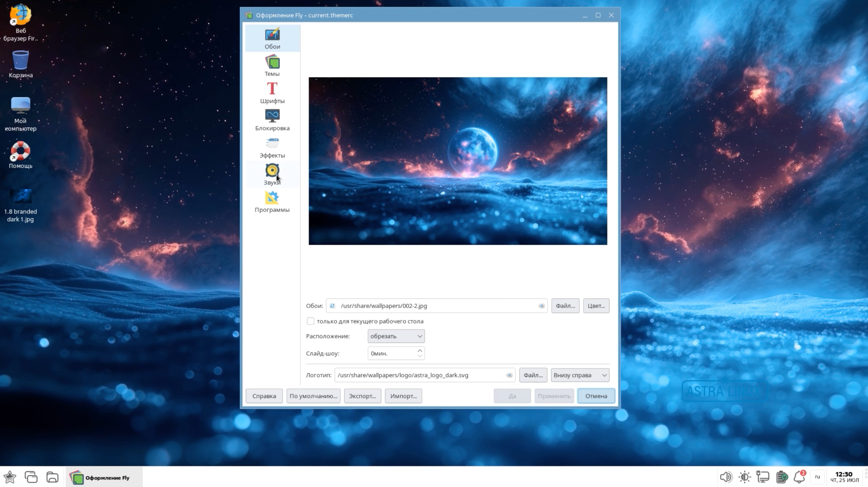Open the Блокировка (Lock screen) section
The height and width of the screenshot is (487, 868).
click(272, 119)
